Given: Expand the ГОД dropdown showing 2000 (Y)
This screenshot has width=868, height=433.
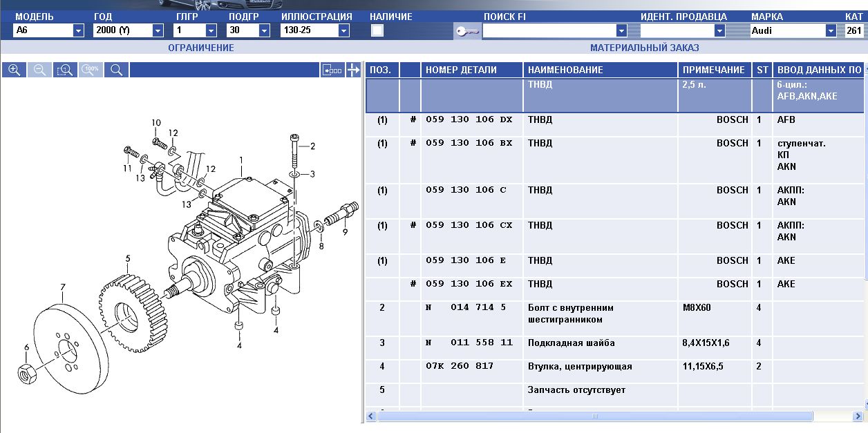Looking at the screenshot, I should (158, 30).
